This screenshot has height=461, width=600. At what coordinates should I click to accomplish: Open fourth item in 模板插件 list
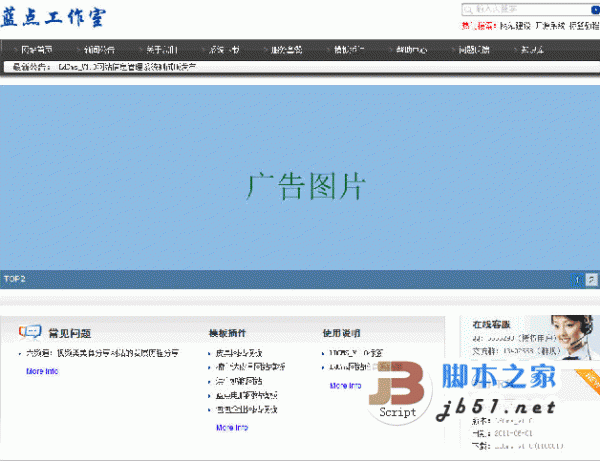point(246,395)
